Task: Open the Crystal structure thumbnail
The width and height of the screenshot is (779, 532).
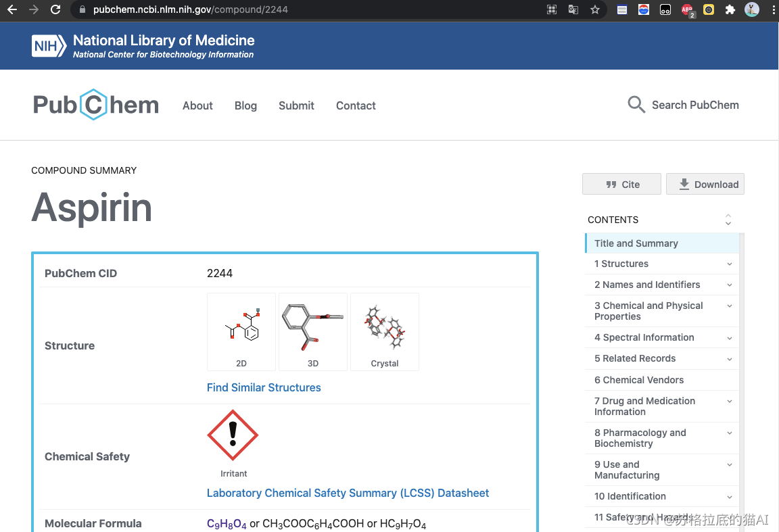Action: point(385,332)
